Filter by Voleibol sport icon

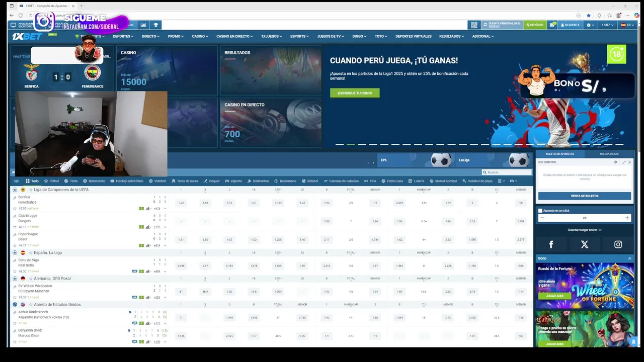[x=157, y=181]
